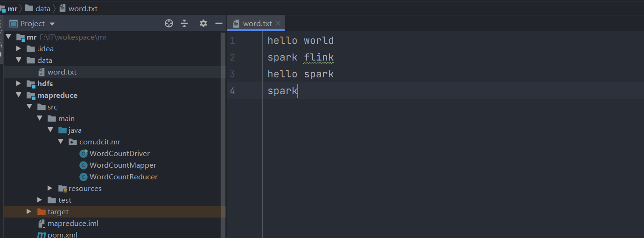Click the mapreduce module folder icon
The width and height of the screenshot is (644, 238).
31,95
